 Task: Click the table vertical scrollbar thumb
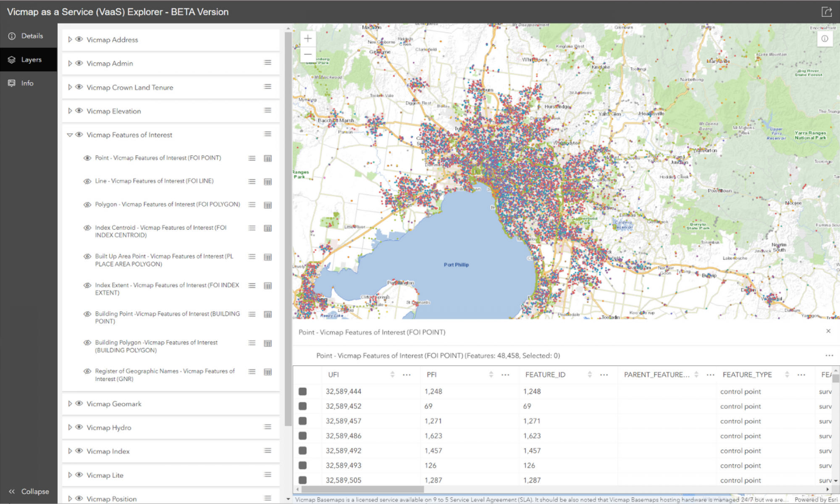(x=836, y=378)
